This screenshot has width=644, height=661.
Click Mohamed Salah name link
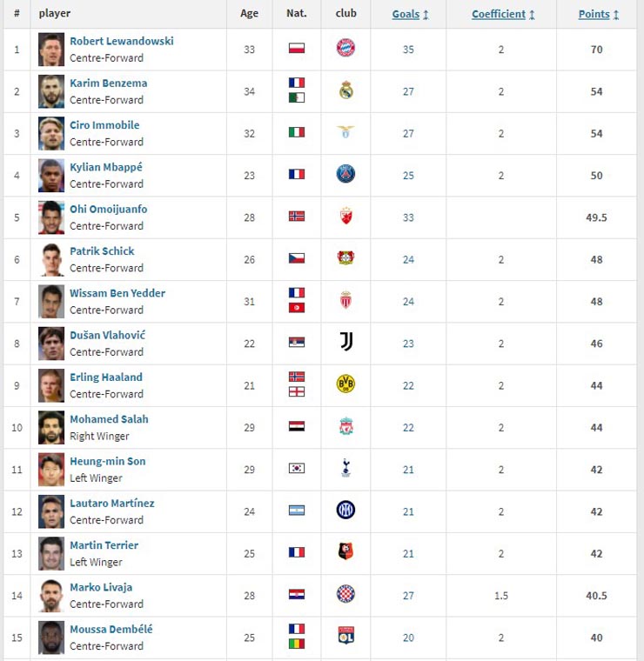(109, 419)
